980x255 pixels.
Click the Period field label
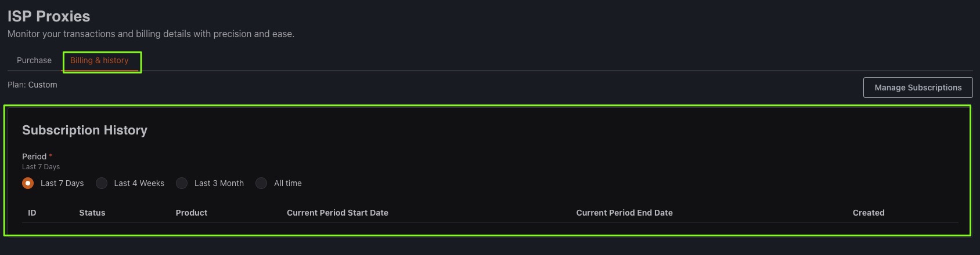[x=34, y=156]
